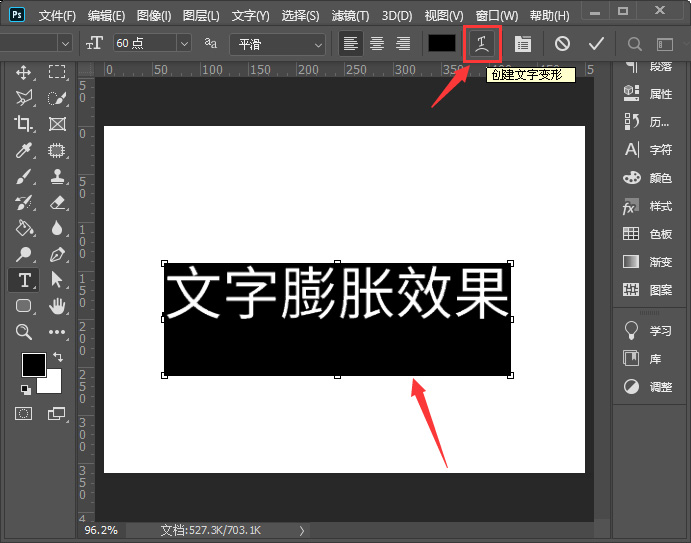
Task: Select the Zoom tool in toolbox
Action: coord(23,331)
